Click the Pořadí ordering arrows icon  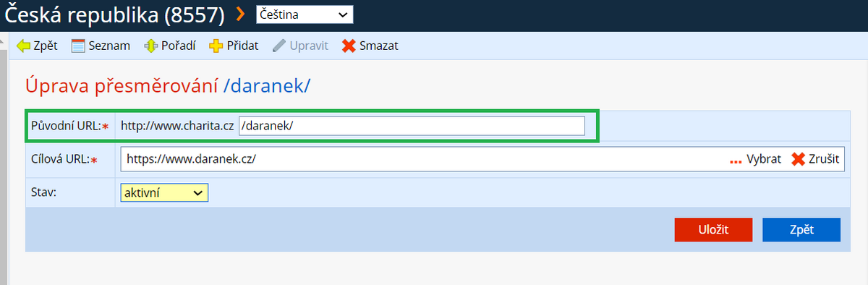click(x=150, y=46)
